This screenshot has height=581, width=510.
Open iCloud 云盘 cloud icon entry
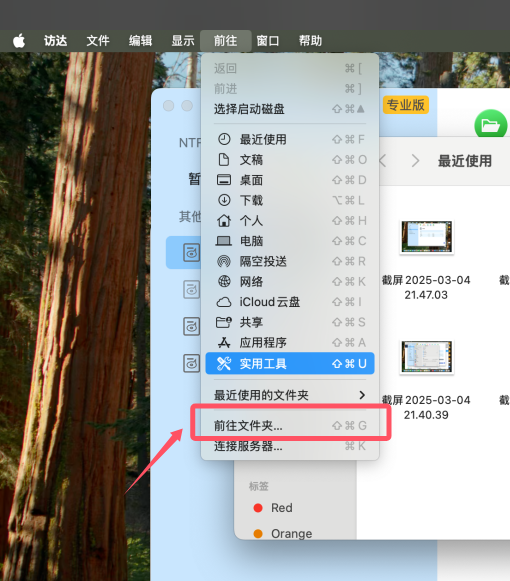coord(290,302)
